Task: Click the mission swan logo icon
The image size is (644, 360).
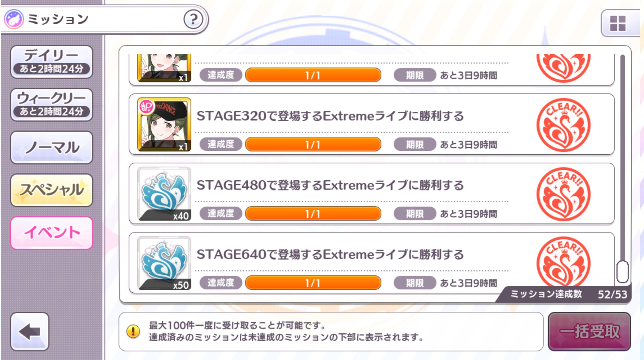Action: 14,19
